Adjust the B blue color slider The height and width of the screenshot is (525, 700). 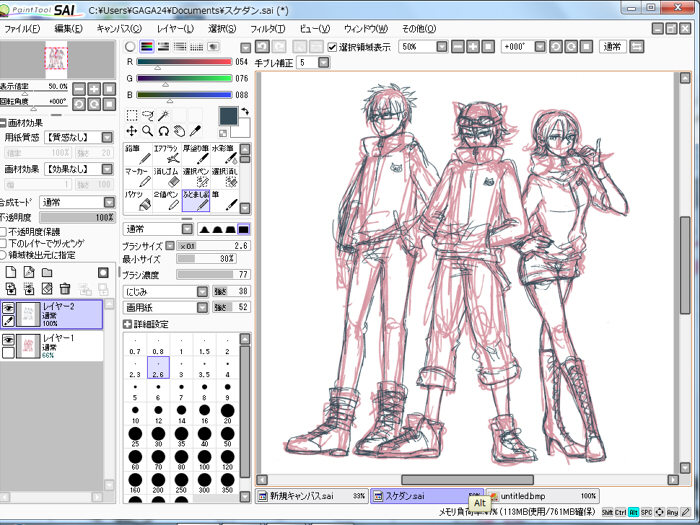point(184,95)
